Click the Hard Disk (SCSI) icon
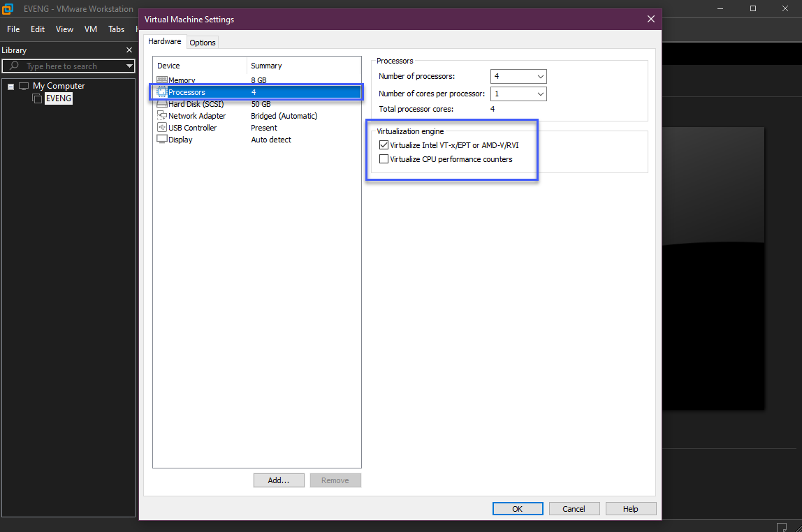 coord(162,104)
